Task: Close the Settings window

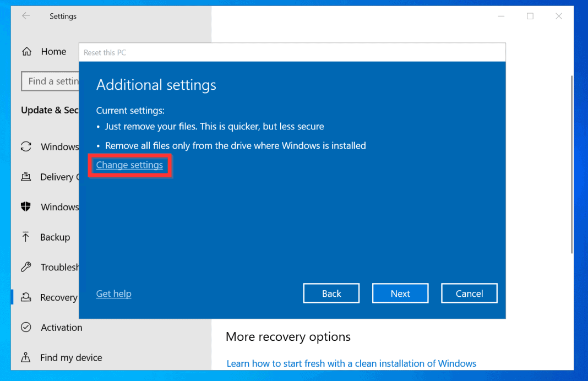Action: tap(558, 17)
